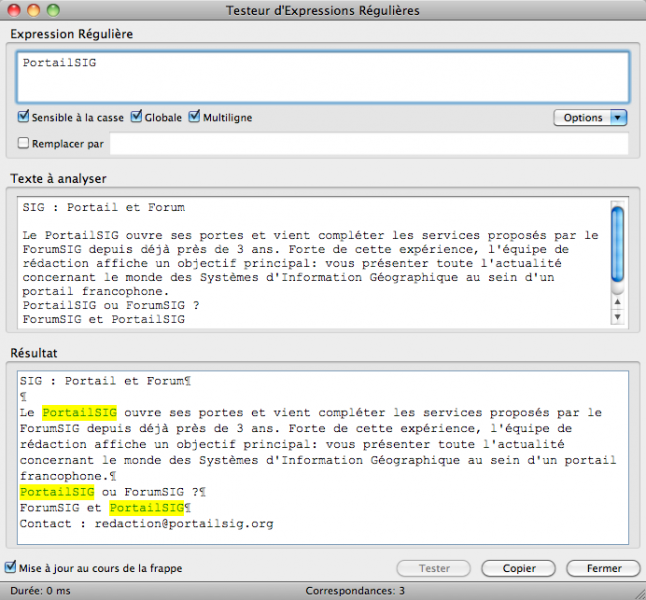The image size is (646, 600).
Task: Toggle the 'Sensible à la casse' checkbox
Action: (24, 118)
